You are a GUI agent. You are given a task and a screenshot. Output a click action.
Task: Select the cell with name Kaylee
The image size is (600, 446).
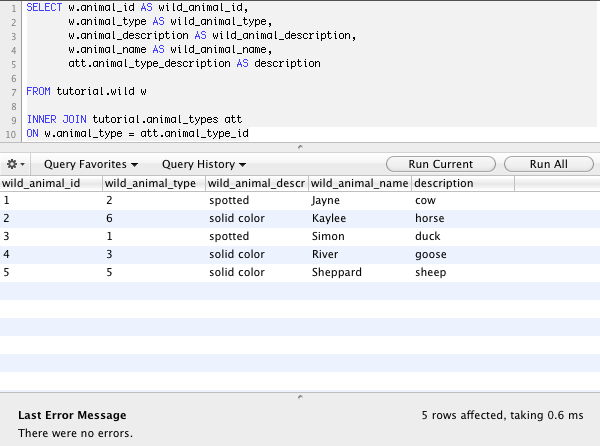click(360, 218)
